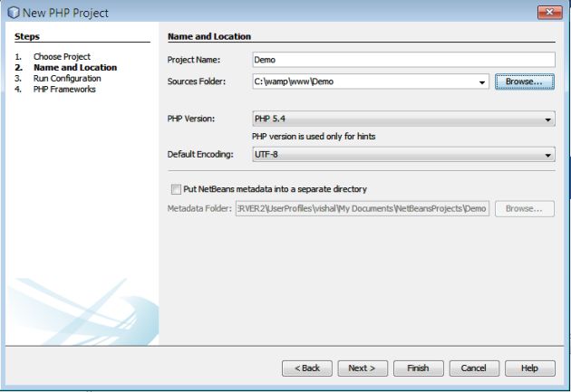Go back with the < Back button
Screen dimensions: 571x392
(x=307, y=368)
